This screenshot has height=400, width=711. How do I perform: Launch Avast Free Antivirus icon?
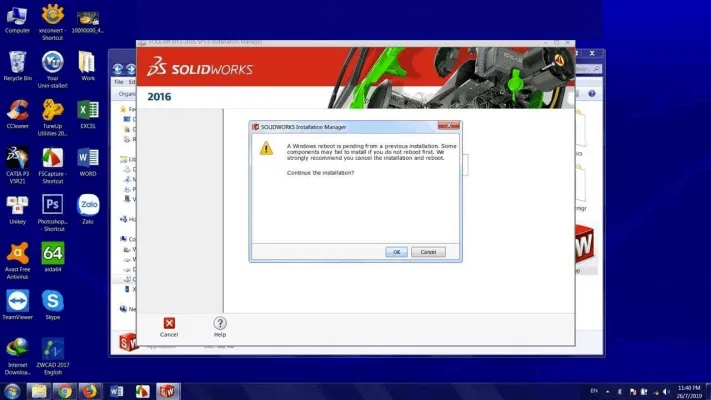point(17,261)
